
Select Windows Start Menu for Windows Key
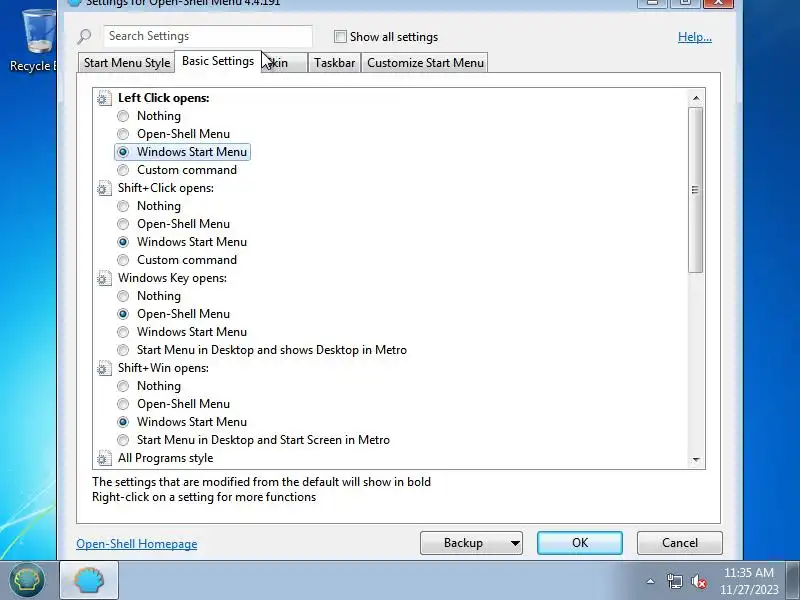click(x=123, y=332)
